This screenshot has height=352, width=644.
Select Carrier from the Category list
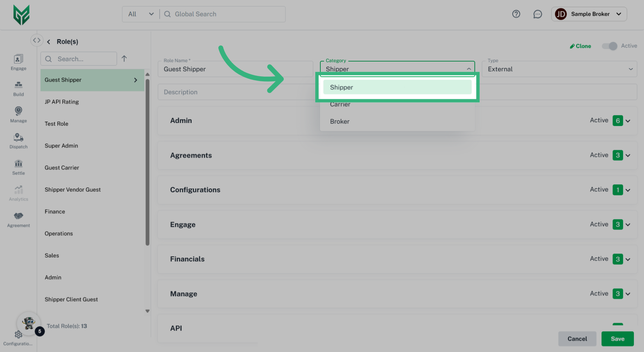tap(340, 105)
